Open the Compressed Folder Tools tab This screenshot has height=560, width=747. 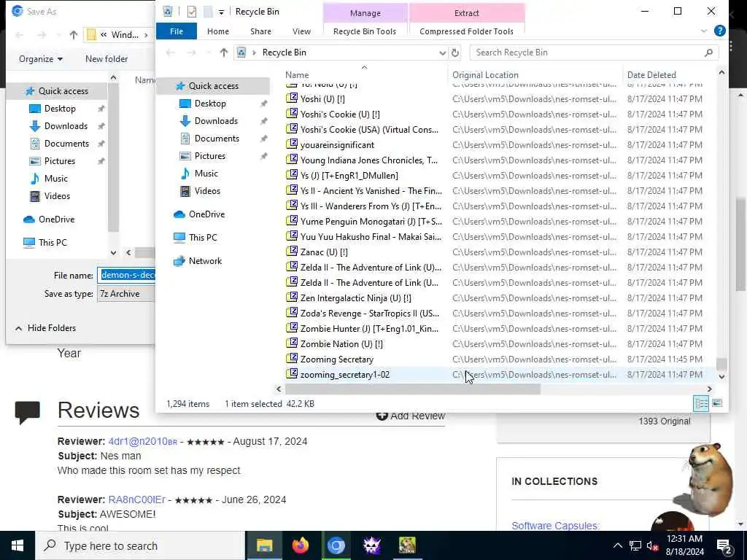tap(466, 31)
